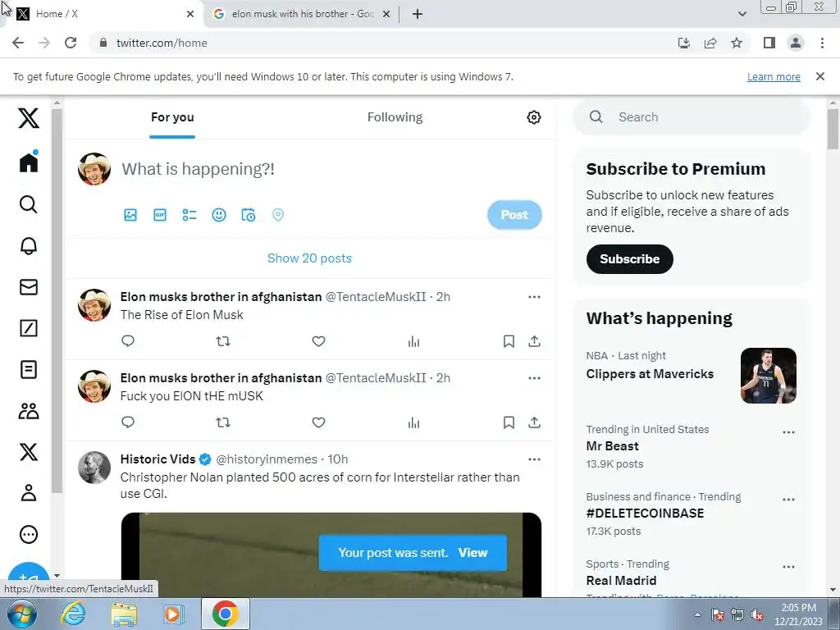Open Explore magnifier icon in sidebar
This screenshot has width=840, height=630.
[x=29, y=204]
